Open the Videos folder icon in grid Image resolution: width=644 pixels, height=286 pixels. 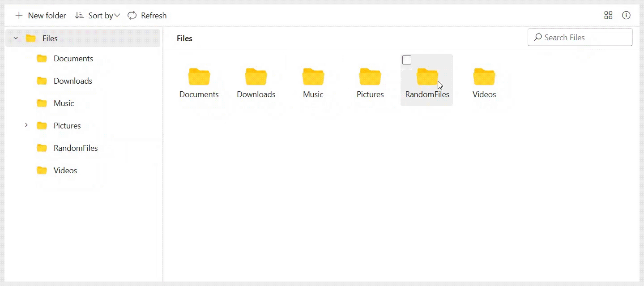484,77
